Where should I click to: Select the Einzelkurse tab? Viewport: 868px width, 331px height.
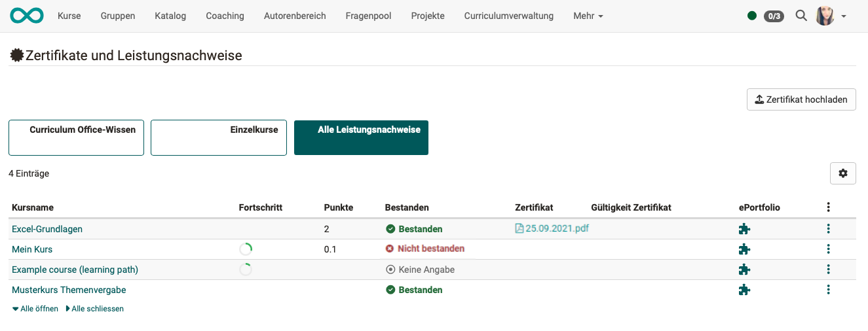(219, 137)
